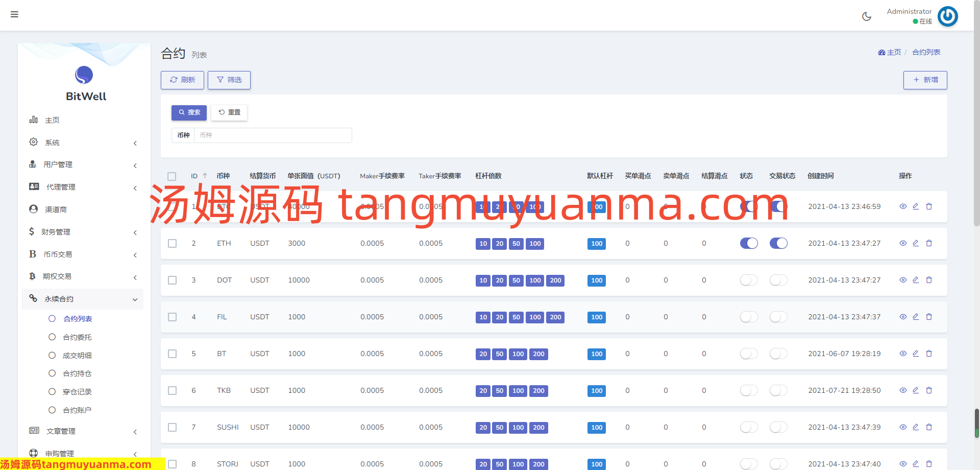Edit the DOT contract row
980x470 pixels.
click(x=916, y=280)
